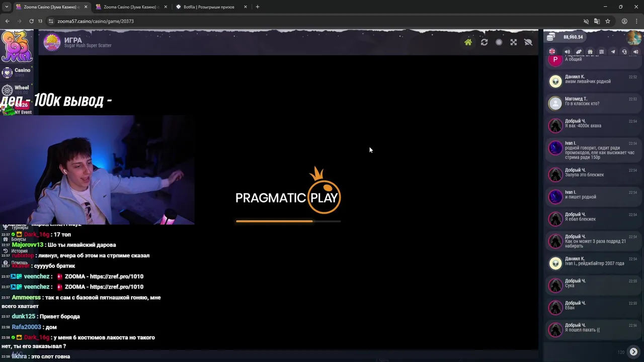644x362 pixels.
Task: Close the BotRix browser tab
Action: (246, 7)
